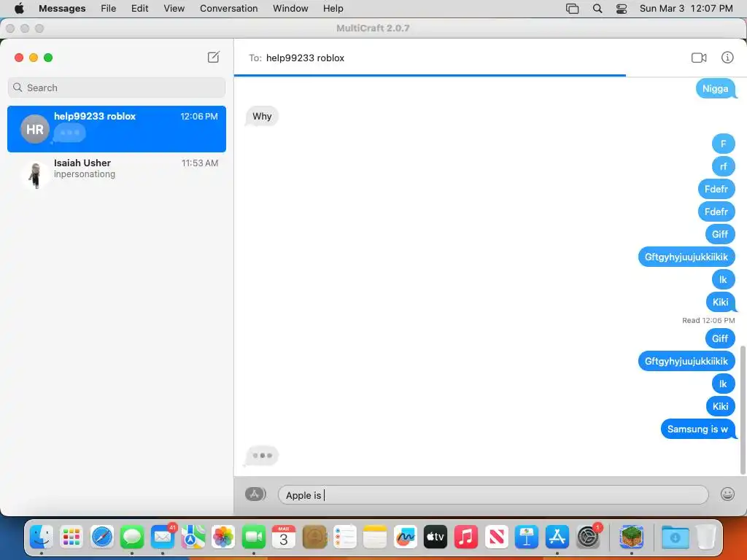Viewport: 747px width, 560px height.
Task: Open Trash in the Dock
Action: coord(706,537)
